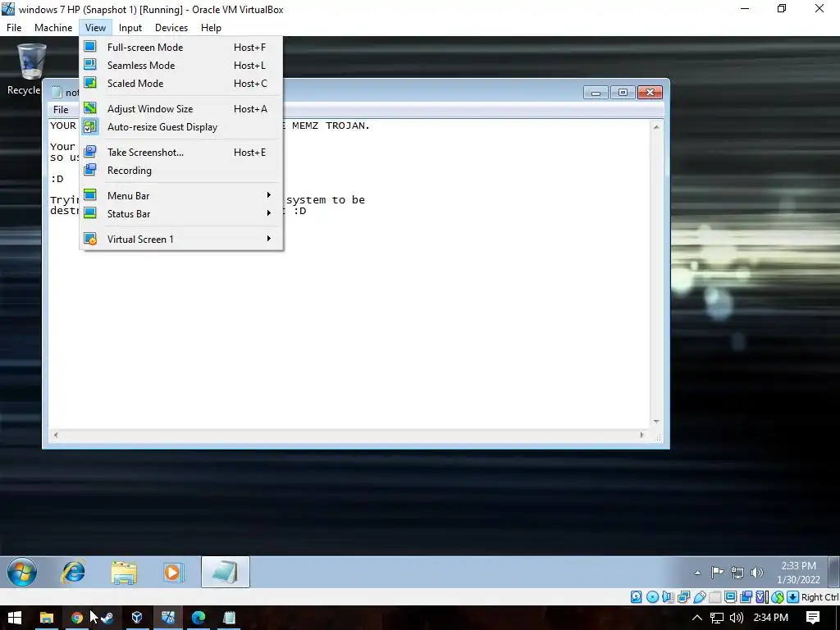The width and height of the screenshot is (840, 630).
Task: Click the mouse integration indicator in status bar
Action: 778,597
